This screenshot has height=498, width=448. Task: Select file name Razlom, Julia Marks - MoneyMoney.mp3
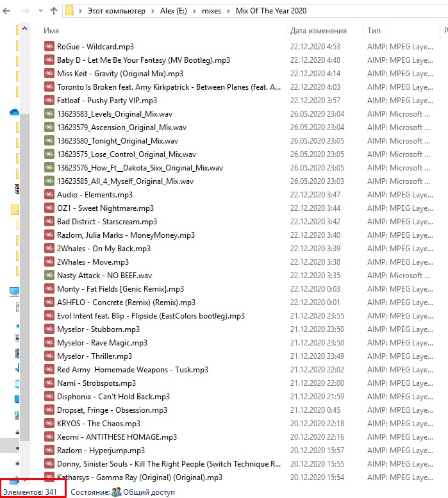click(126, 235)
